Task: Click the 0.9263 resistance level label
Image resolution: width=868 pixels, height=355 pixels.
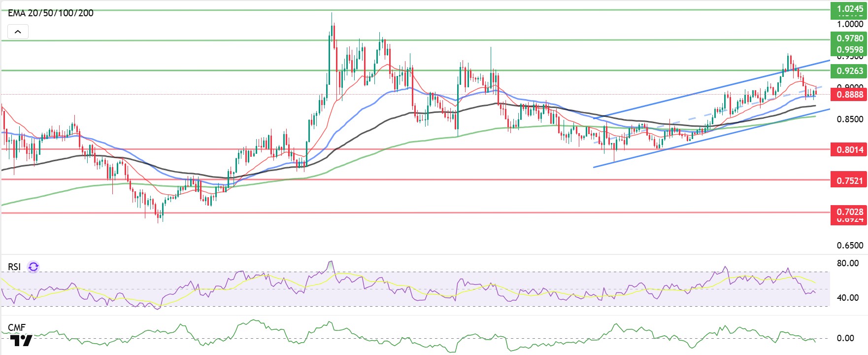Action: [x=849, y=71]
